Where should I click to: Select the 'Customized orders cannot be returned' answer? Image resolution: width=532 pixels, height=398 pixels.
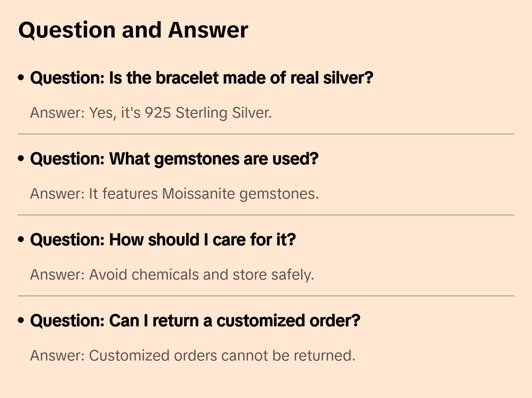coord(192,356)
